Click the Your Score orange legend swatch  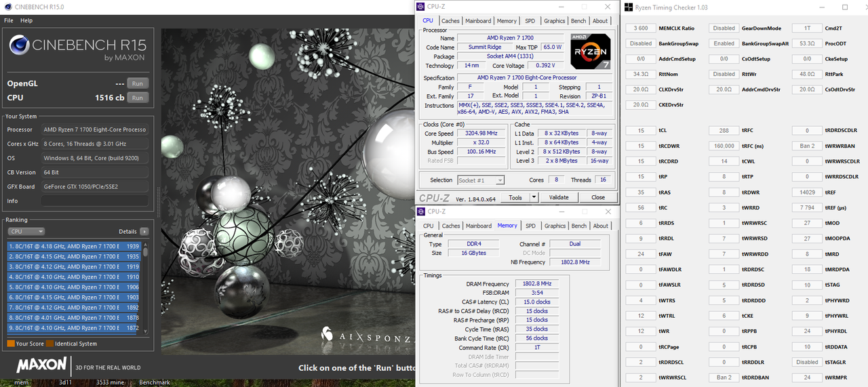tap(10, 344)
